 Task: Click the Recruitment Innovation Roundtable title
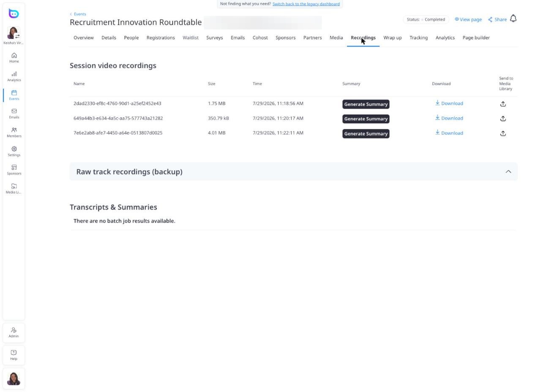tap(136, 22)
